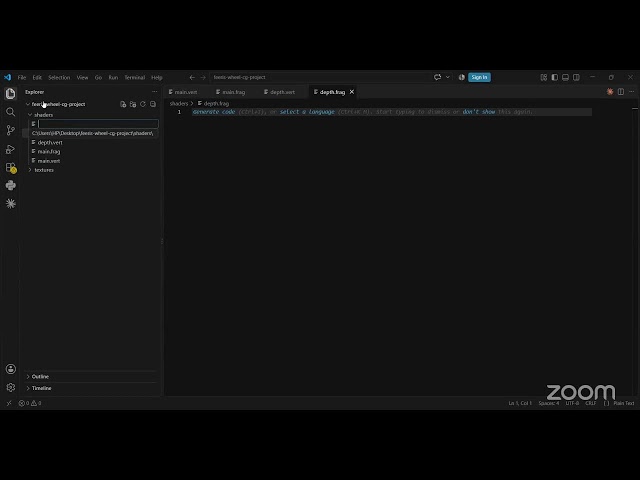Open main.vert in the Explorer tree

tap(49, 161)
